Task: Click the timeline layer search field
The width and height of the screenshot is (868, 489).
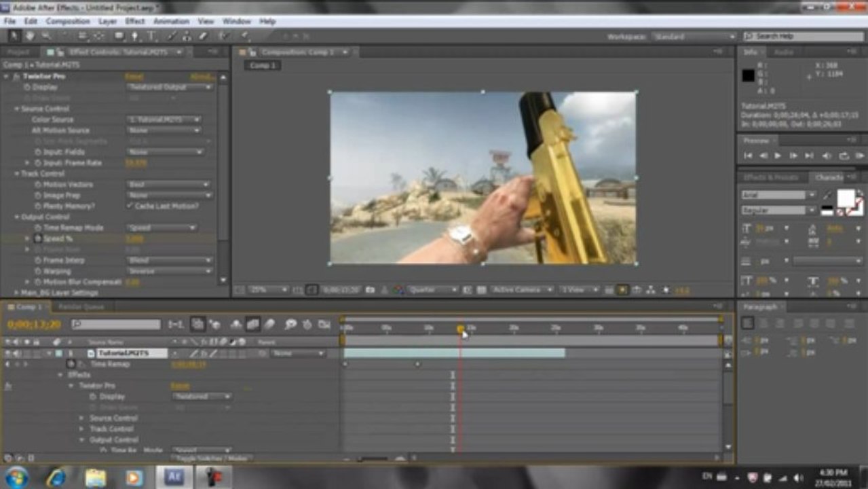Action: coord(116,325)
